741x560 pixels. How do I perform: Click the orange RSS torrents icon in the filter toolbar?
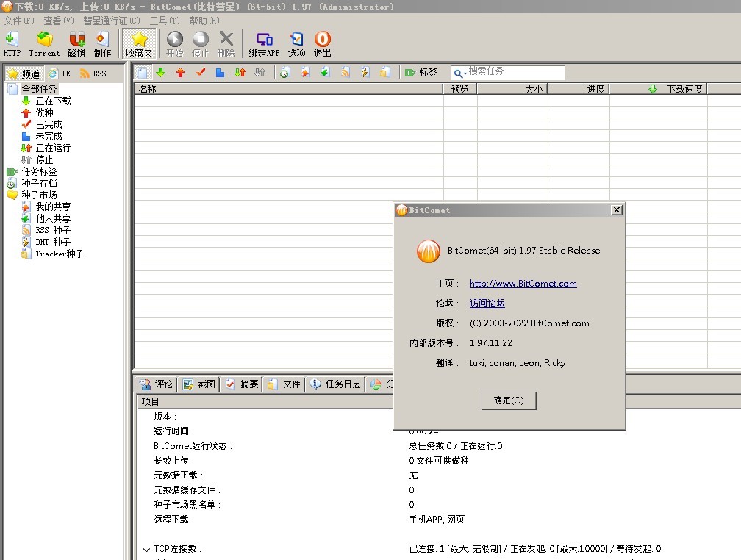(346, 72)
